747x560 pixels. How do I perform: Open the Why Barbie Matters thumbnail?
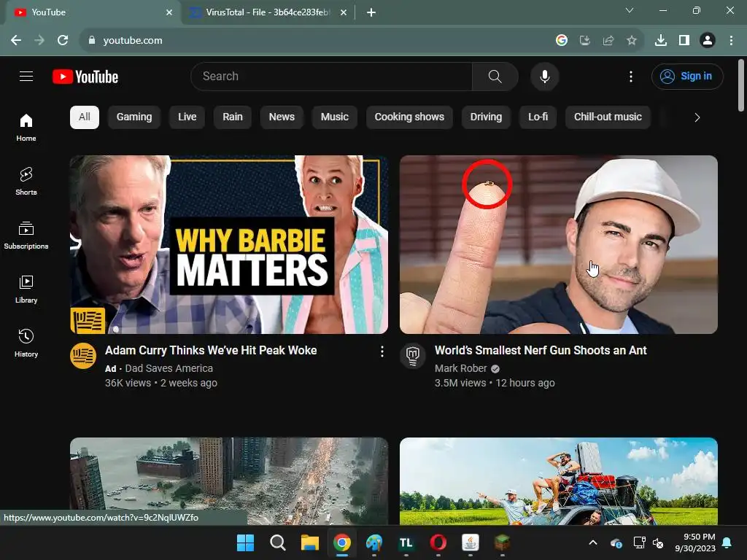[228, 244]
